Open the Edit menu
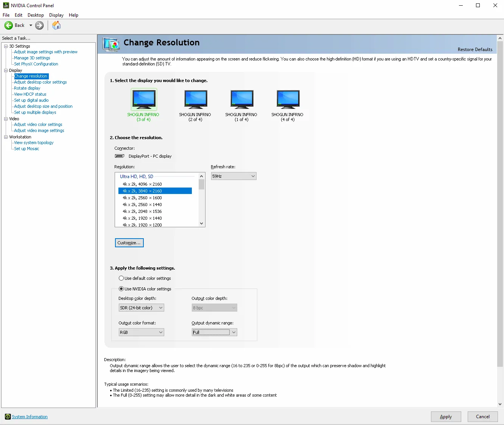504x425 pixels. point(19,15)
